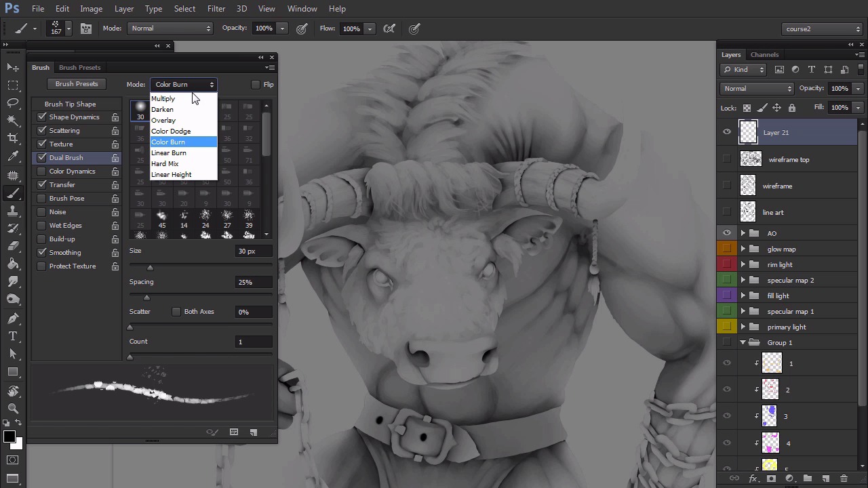Uncheck the Scattering brush option
The height and width of the screenshot is (488, 868).
click(42, 131)
